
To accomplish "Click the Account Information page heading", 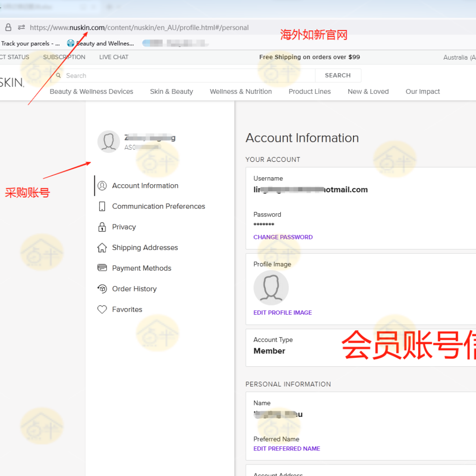I will pos(302,138).
